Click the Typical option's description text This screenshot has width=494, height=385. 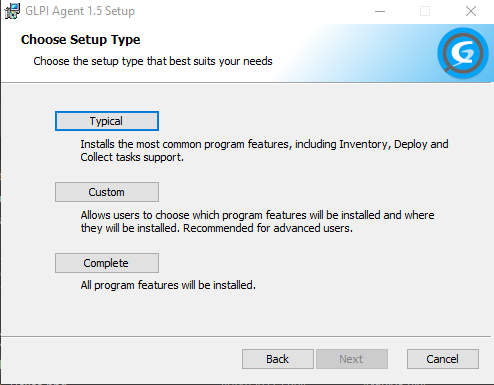click(264, 151)
